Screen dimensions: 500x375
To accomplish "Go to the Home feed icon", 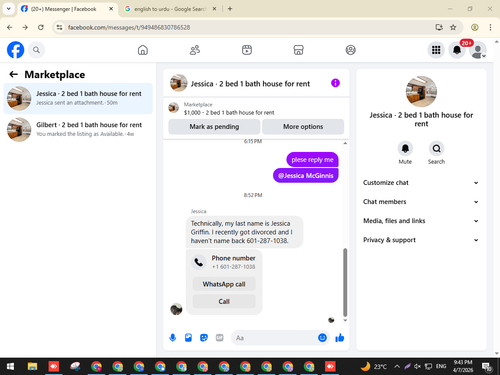I will (x=143, y=50).
